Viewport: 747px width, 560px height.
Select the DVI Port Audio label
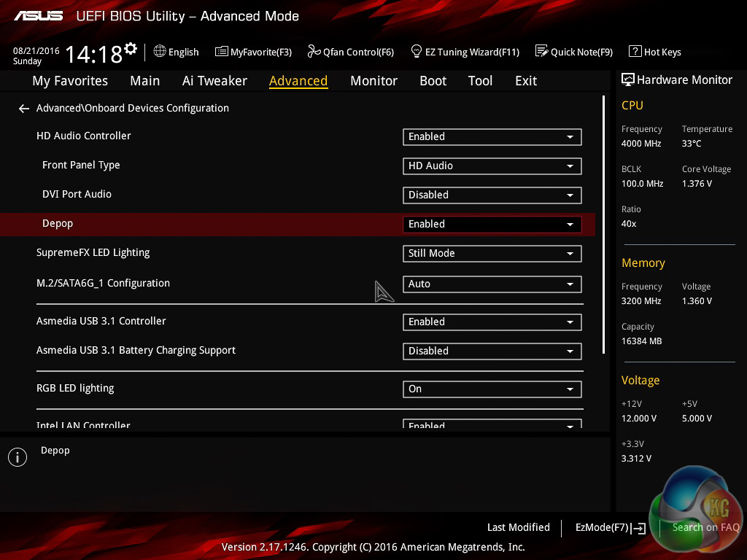pyautogui.click(x=77, y=194)
